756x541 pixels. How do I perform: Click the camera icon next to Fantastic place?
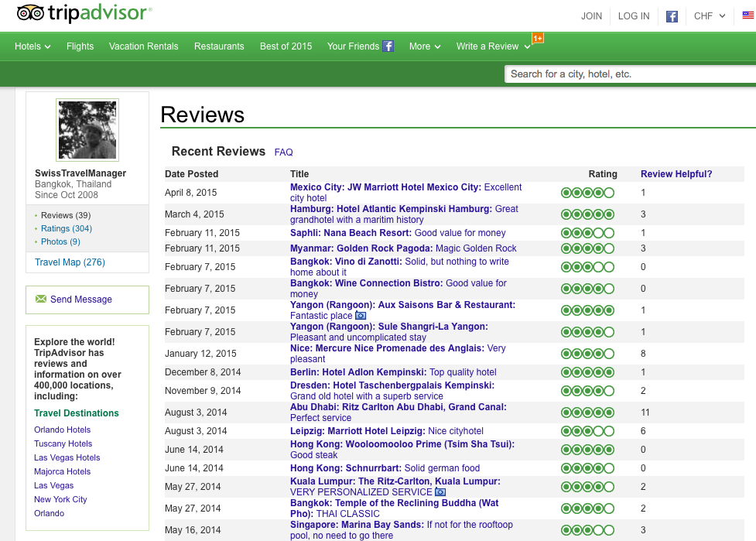pos(361,316)
